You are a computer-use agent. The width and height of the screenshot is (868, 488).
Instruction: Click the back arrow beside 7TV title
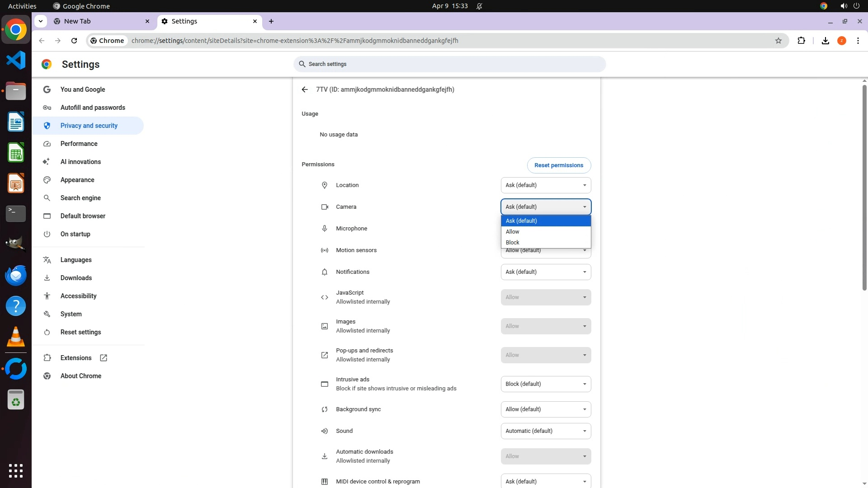305,89
